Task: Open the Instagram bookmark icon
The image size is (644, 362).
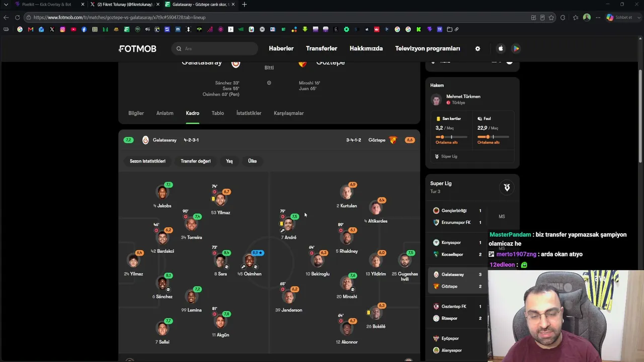Action: point(62,30)
